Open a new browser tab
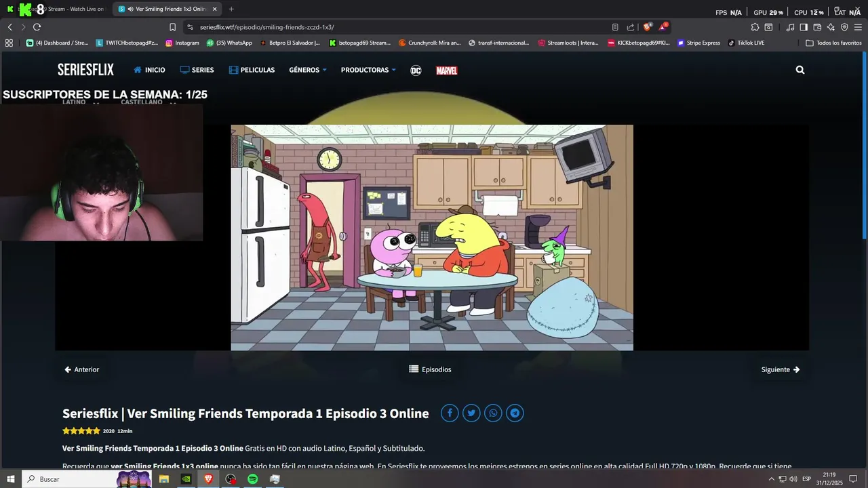The image size is (868, 488). tap(231, 9)
